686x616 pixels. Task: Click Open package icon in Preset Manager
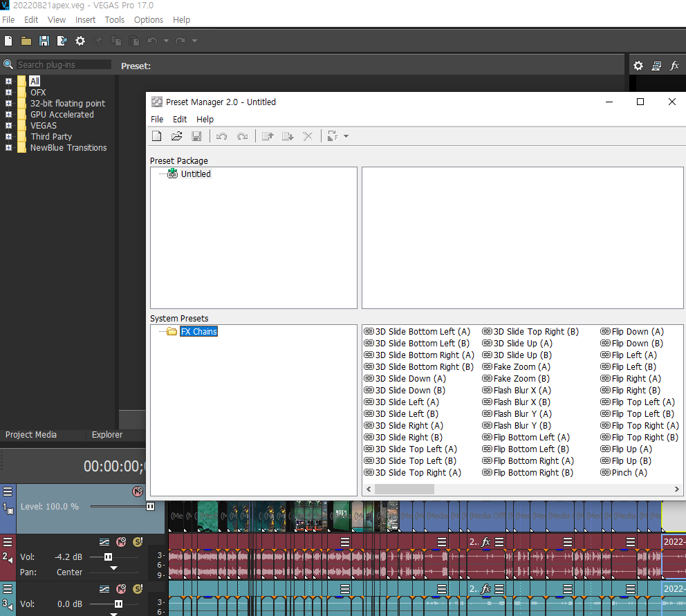(x=177, y=136)
